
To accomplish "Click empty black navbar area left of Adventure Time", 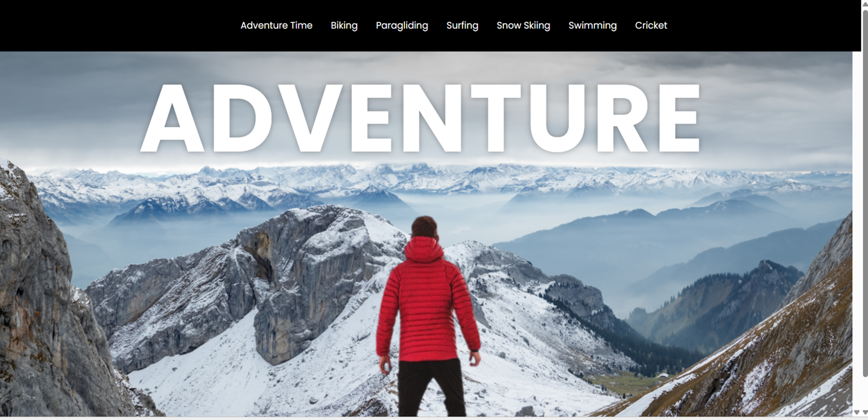I will coord(116,26).
